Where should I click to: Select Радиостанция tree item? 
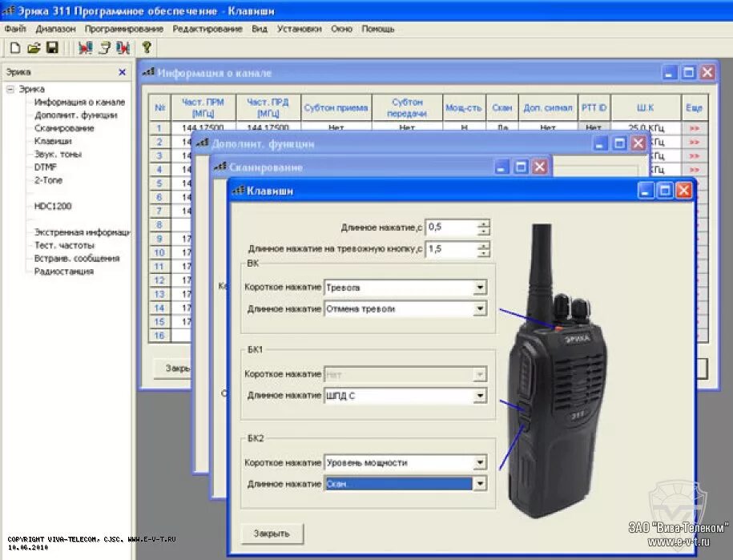click(64, 272)
